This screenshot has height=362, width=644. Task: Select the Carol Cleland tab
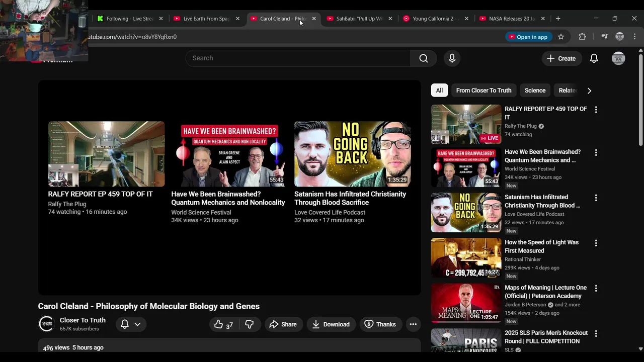click(283, 19)
